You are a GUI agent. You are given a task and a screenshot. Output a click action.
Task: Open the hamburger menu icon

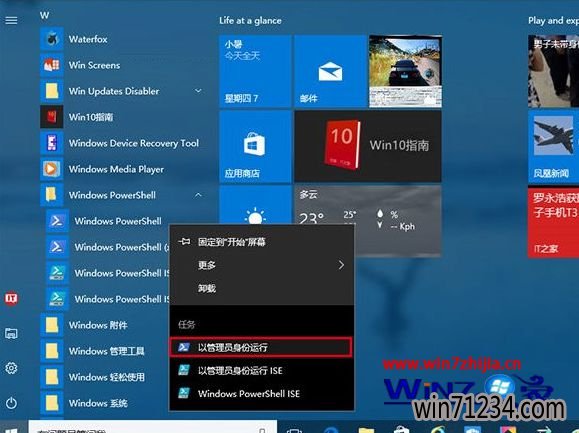11,21
